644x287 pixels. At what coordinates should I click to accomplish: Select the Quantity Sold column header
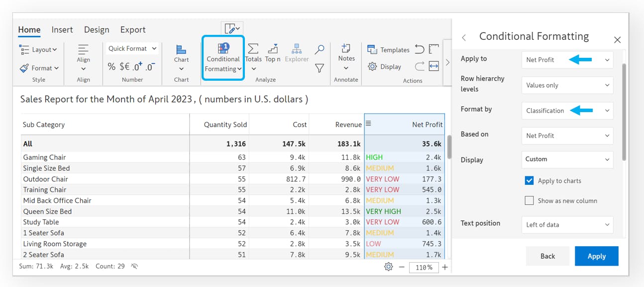tap(219, 125)
